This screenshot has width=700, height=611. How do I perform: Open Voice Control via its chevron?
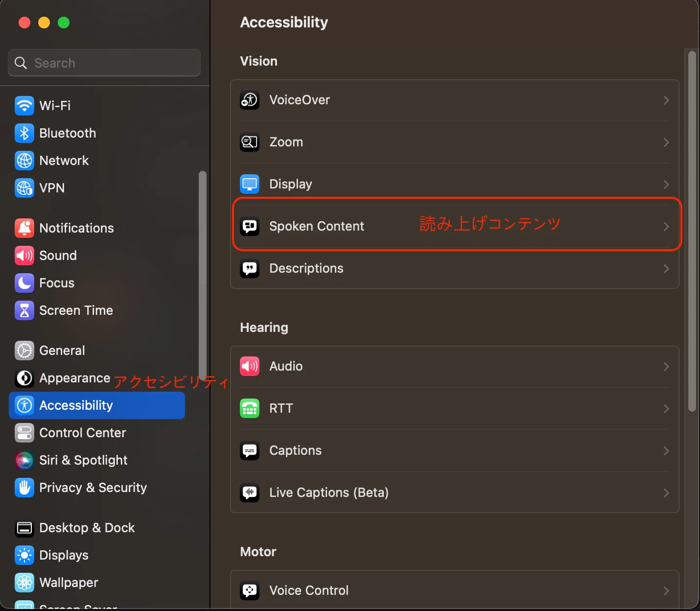click(666, 591)
